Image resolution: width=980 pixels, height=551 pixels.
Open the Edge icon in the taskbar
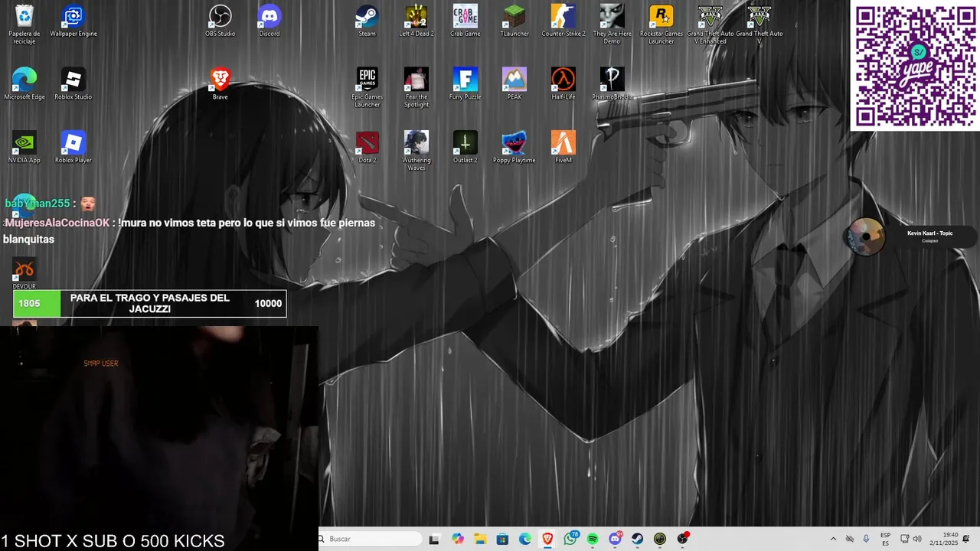click(525, 539)
